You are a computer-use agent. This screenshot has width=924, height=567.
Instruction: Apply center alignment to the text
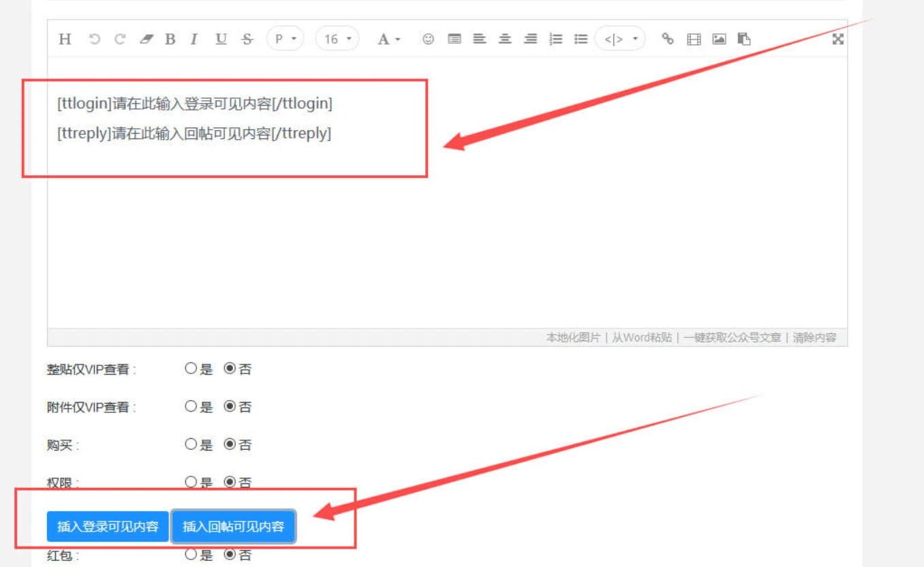tap(505, 39)
